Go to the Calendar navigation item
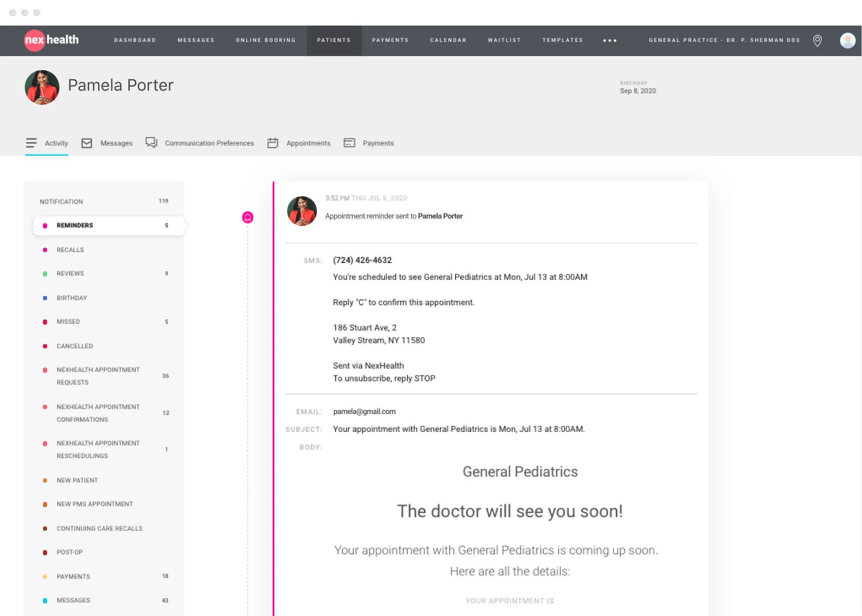This screenshot has width=862, height=616. coord(448,40)
